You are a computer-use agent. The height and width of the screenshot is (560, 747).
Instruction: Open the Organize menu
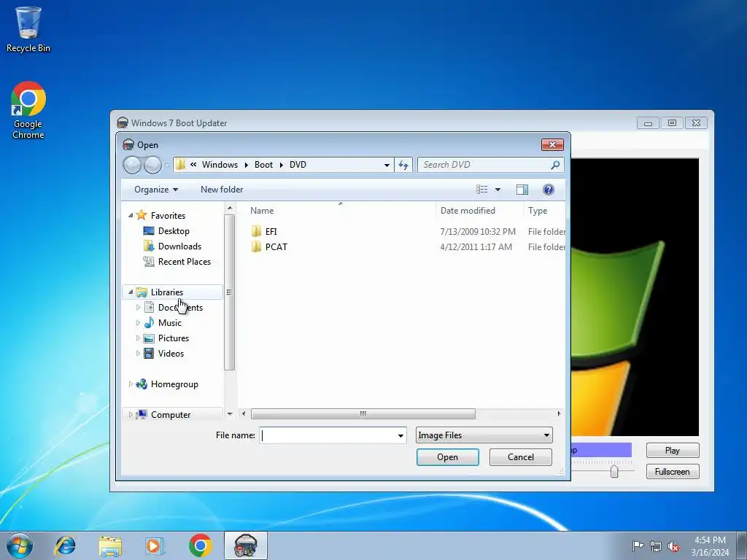156,190
